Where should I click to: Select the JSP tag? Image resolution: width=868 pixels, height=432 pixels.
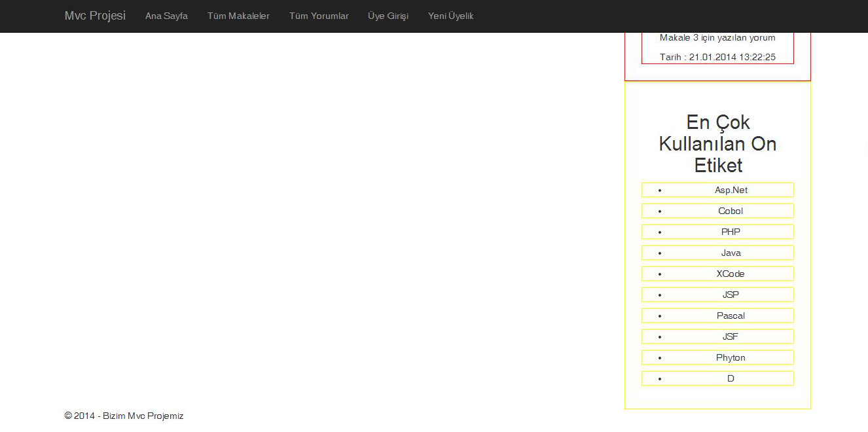pos(731,295)
